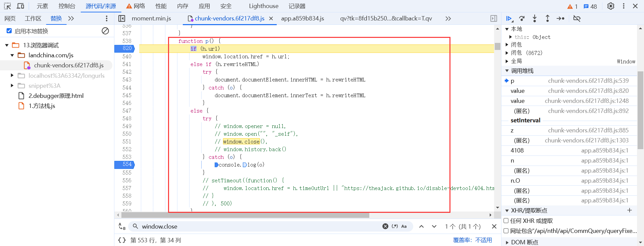The height and width of the screenshot is (246, 644).
Task: Toggle regular expression search option
Action: pos(395,226)
